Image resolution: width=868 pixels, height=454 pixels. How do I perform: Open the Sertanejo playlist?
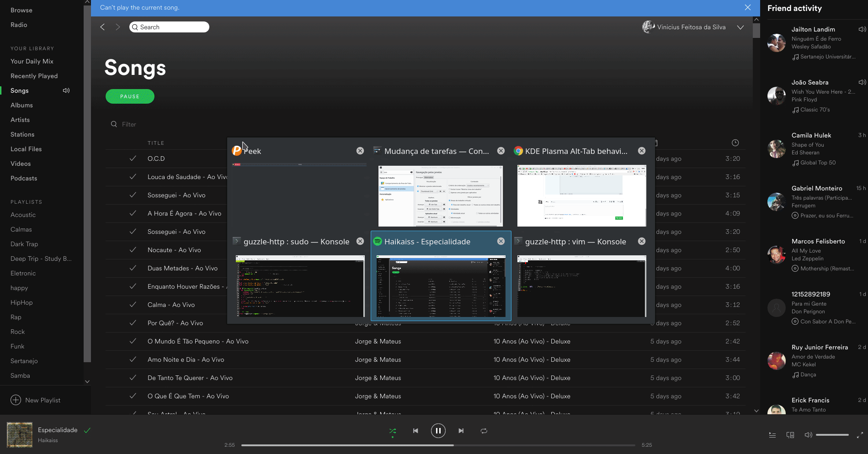point(24,361)
